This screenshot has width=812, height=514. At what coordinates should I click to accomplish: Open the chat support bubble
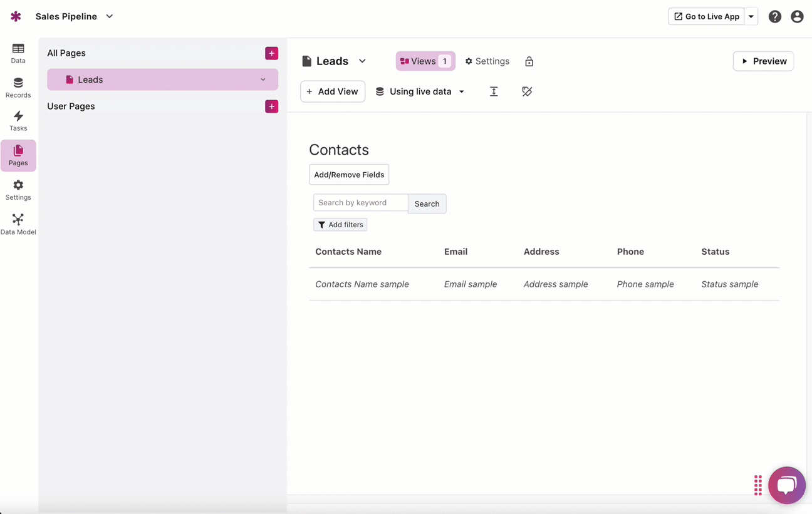tap(787, 485)
